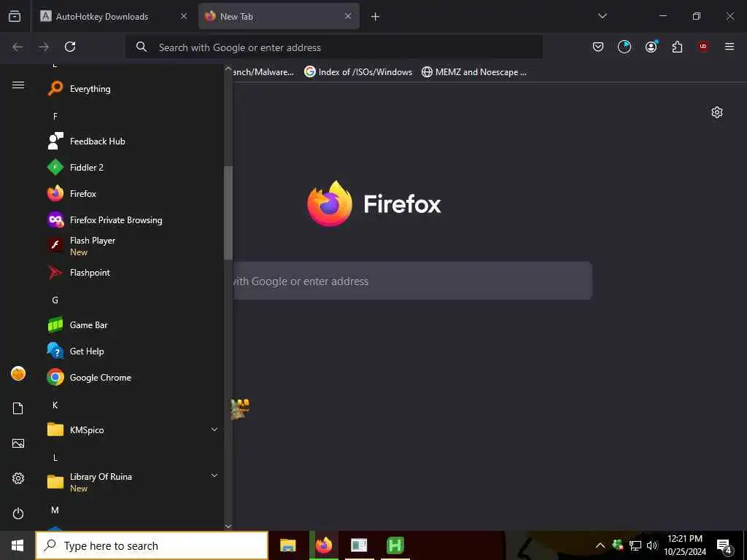Go forward with the forward arrow
The height and width of the screenshot is (560, 747).
click(x=44, y=47)
